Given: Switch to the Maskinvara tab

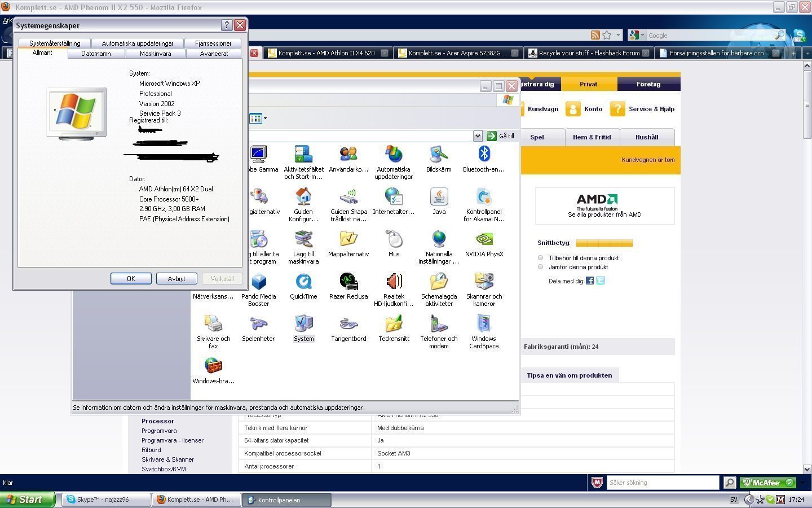Looking at the screenshot, I should tap(155, 54).
